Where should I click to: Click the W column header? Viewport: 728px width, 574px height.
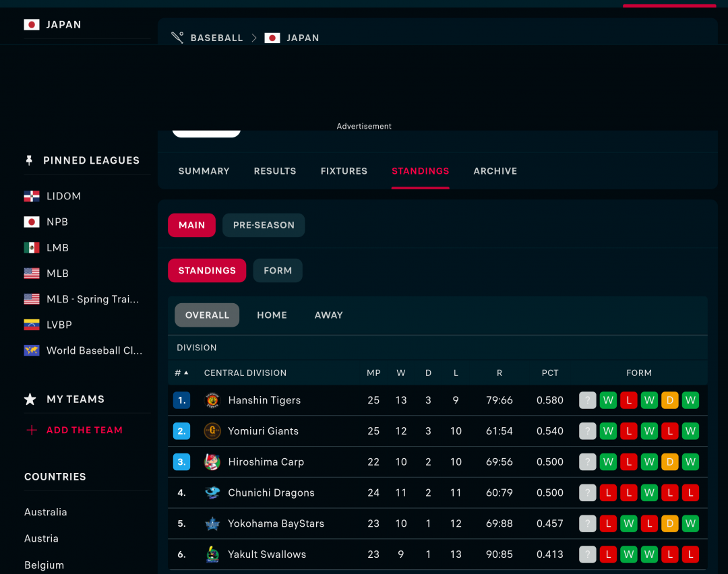point(400,373)
